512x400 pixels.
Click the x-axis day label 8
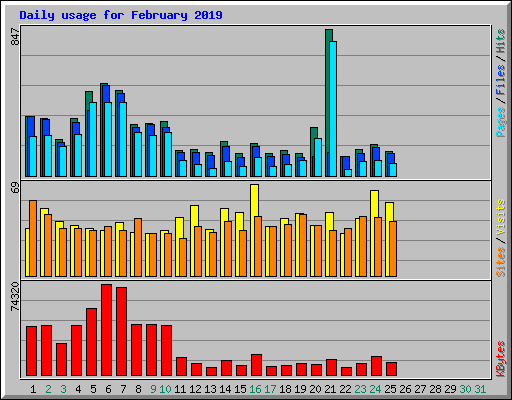(138, 389)
